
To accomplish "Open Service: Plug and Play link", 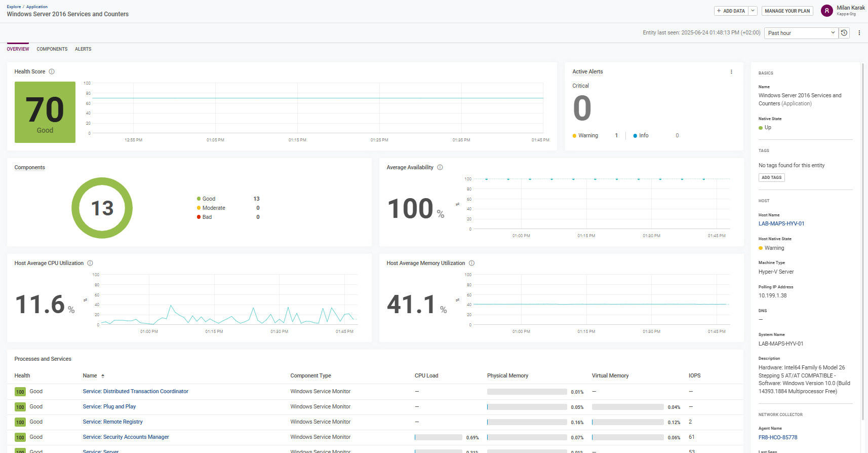I will coord(109,406).
